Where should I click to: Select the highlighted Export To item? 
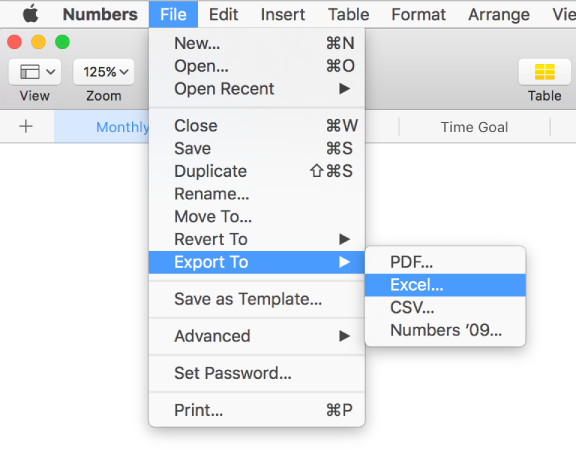coord(257,262)
